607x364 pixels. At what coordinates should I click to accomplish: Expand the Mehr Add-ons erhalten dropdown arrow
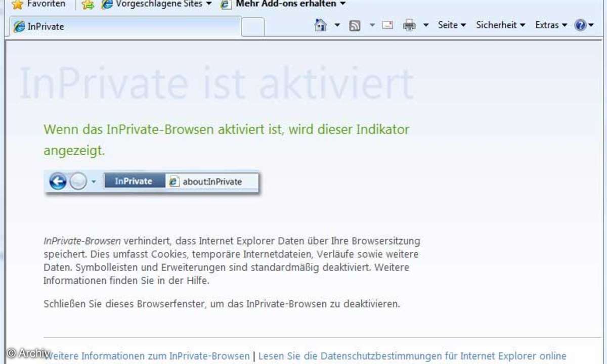pos(343,4)
